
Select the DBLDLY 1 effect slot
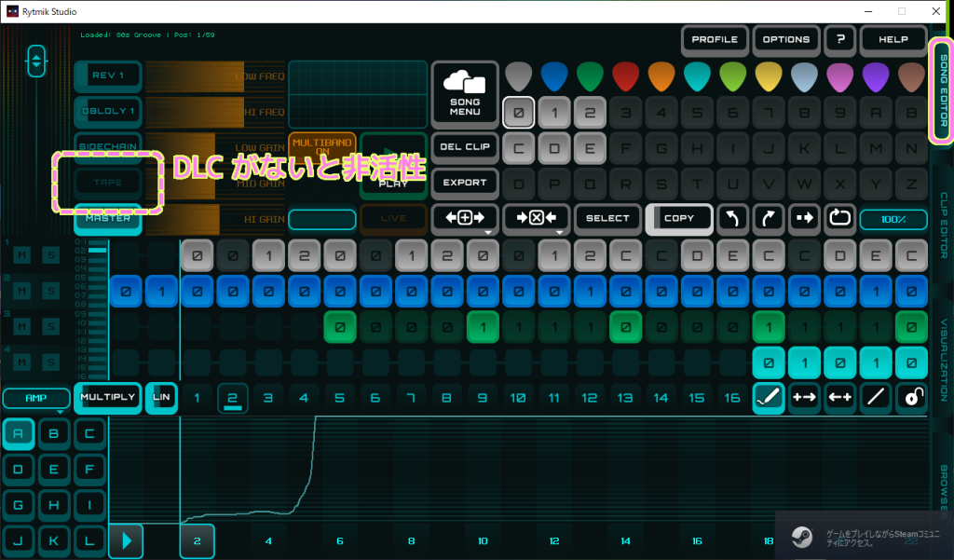pos(108,112)
